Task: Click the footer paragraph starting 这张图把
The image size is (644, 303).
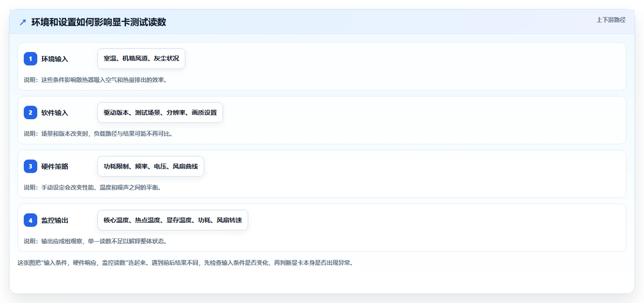Action: pyautogui.click(x=185, y=263)
